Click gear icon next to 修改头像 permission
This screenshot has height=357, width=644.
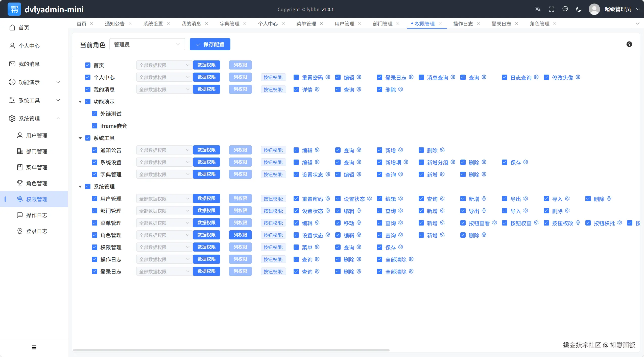pyautogui.click(x=578, y=77)
